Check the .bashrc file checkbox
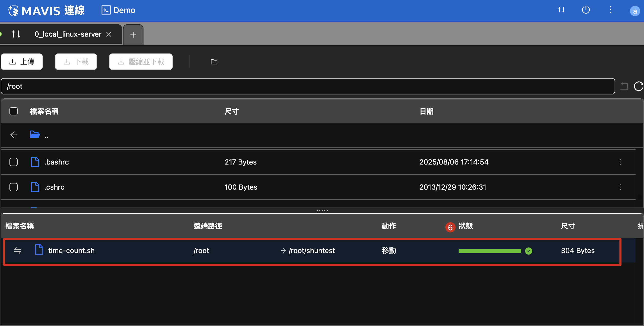644x326 pixels. pyautogui.click(x=14, y=162)
